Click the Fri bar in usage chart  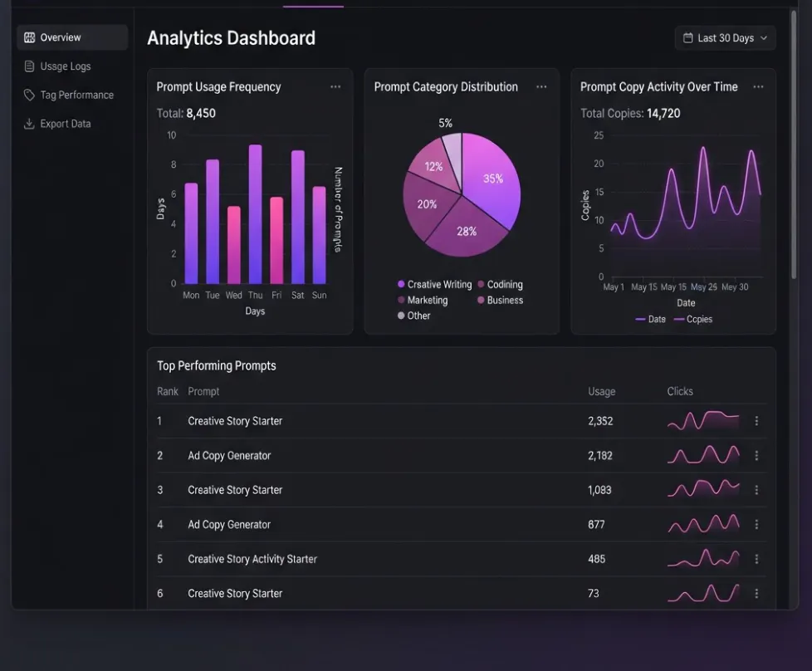coord(276,241)
